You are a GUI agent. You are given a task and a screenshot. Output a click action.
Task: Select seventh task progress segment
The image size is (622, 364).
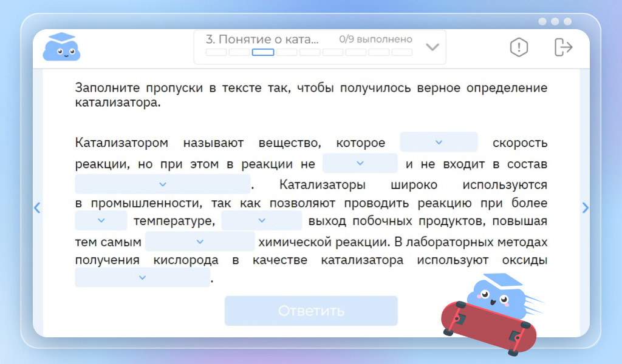356,52
